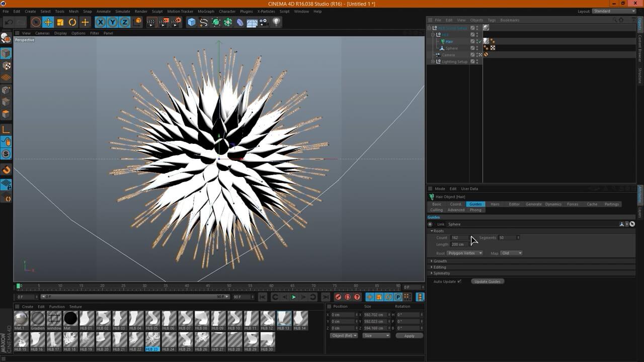The height and width of the screenshot is (362, 644).
Task: Add a Cube primitive from the toolbar
Action: [x=191, y=22]
